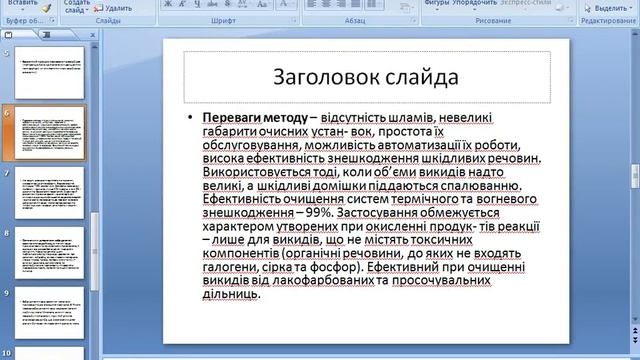This screenshot has width=640, height=360.
Task: Align text right in paragraph group
Action: [x=341, y=4]
